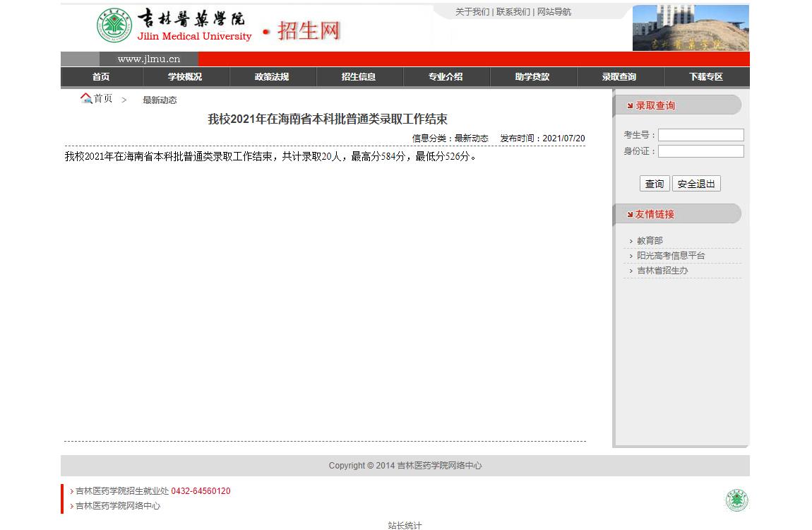The image size is (812, 530).
Task: Click the red arrow icon beside 录取查询 heading
Action: tap(631, 106)
